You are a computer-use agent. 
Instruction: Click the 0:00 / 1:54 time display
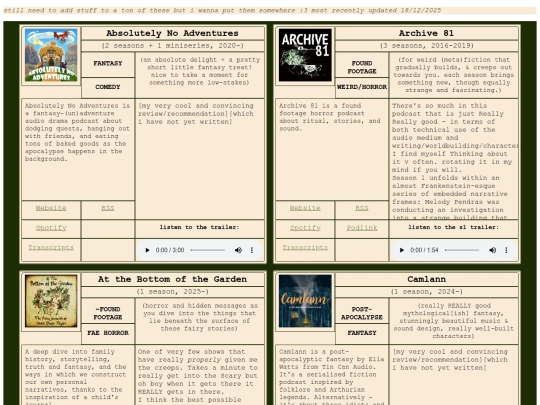[x=424, y=250]
